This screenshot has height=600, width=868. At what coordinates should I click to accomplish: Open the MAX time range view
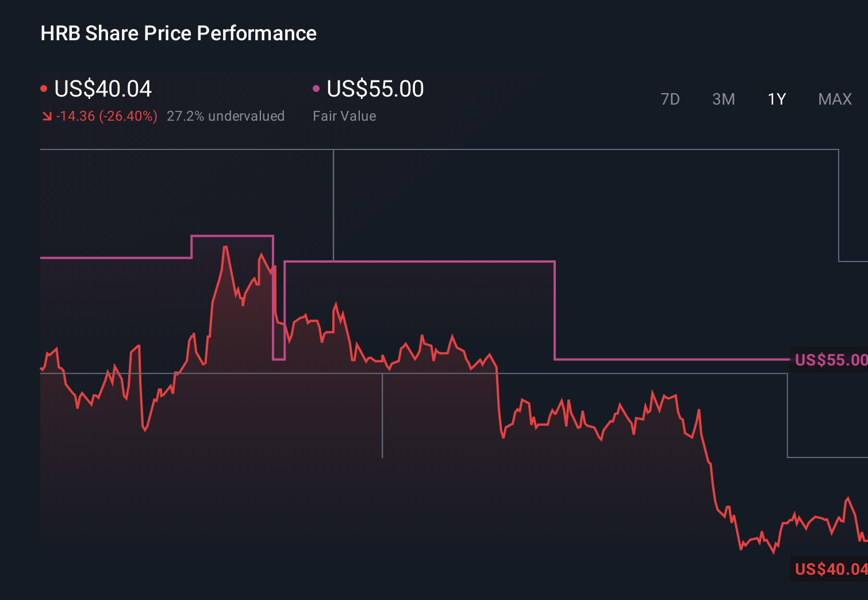point(834,99)
